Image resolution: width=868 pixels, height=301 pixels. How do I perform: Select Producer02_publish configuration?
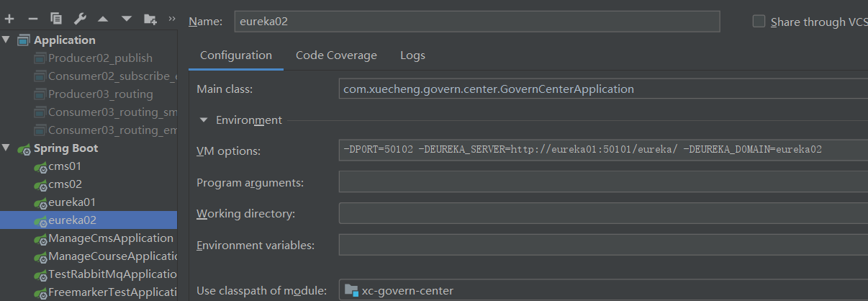click(100, 58)
